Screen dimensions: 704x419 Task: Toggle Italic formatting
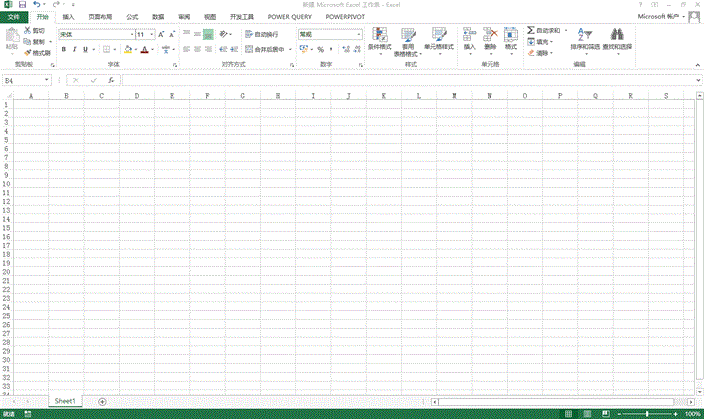click(75, 49)
